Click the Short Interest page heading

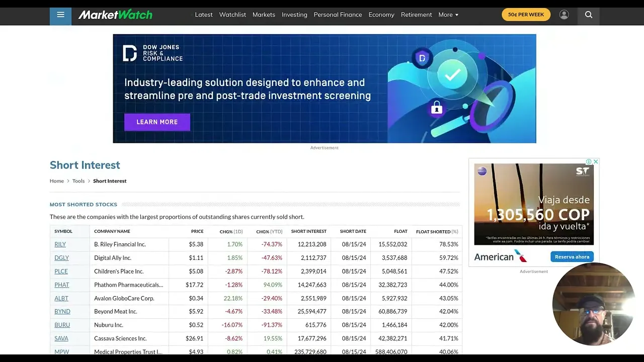(85, 165)
